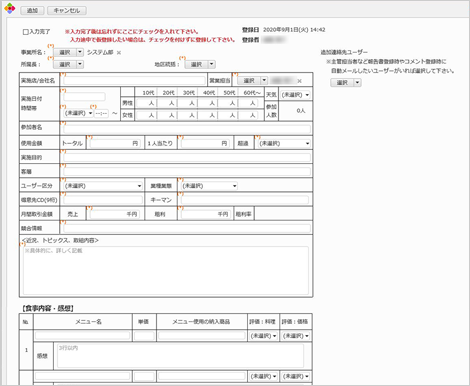The width and height of the screenshot is (470, 386).
Task: Open dropdown arrow under 追加連絡先ユーザー
Action: click(x=357, y=83)
